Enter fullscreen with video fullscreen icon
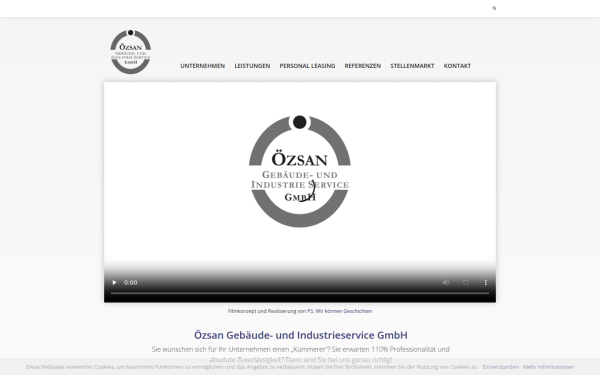Screen dimensions: 600x375 [x=466, y=282]
